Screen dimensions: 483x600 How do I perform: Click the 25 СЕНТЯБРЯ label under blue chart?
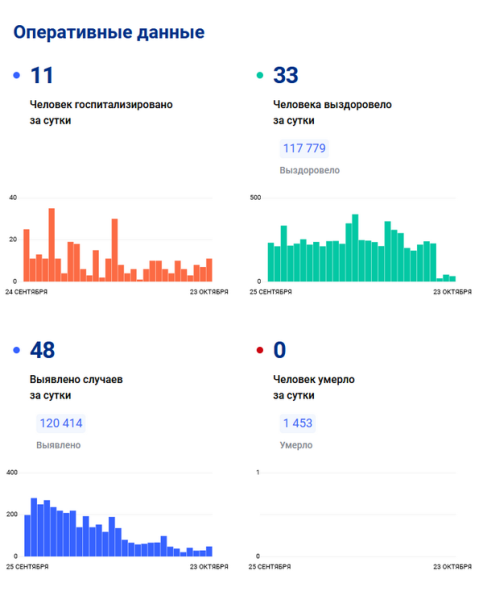[27, 567]
